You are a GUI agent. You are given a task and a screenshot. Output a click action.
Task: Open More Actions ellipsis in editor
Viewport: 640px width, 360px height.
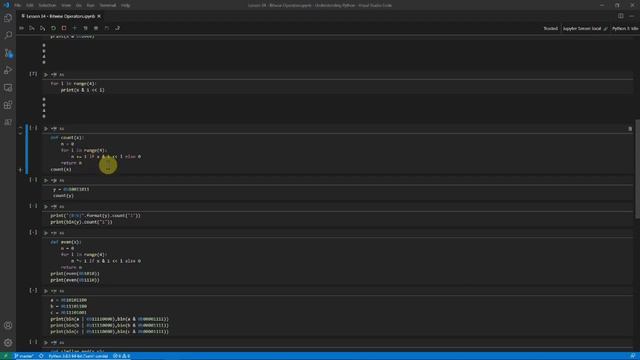[631, 16]
